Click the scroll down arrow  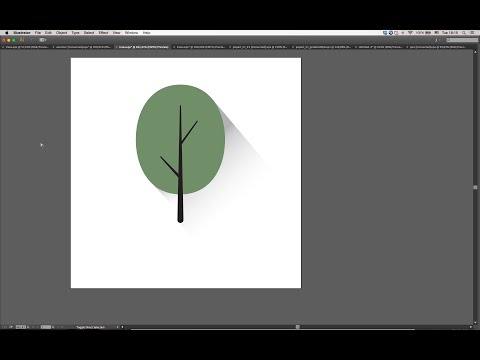coord(475,323)
